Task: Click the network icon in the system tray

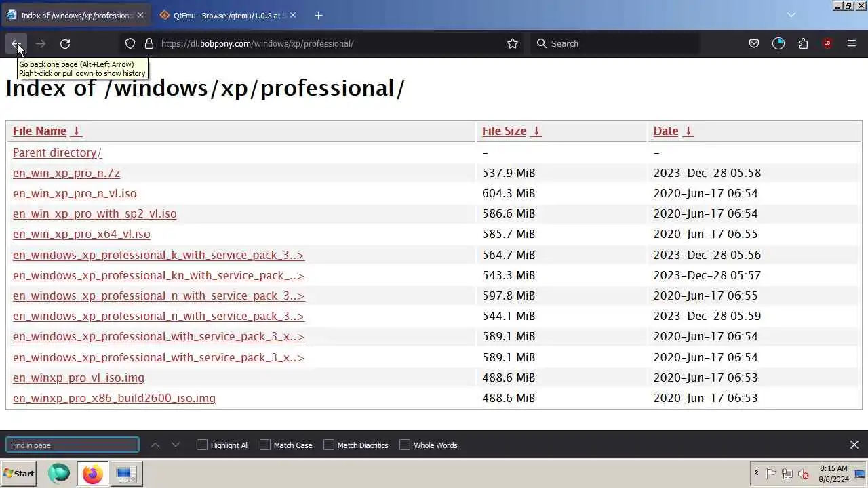Action: point(787,474)
